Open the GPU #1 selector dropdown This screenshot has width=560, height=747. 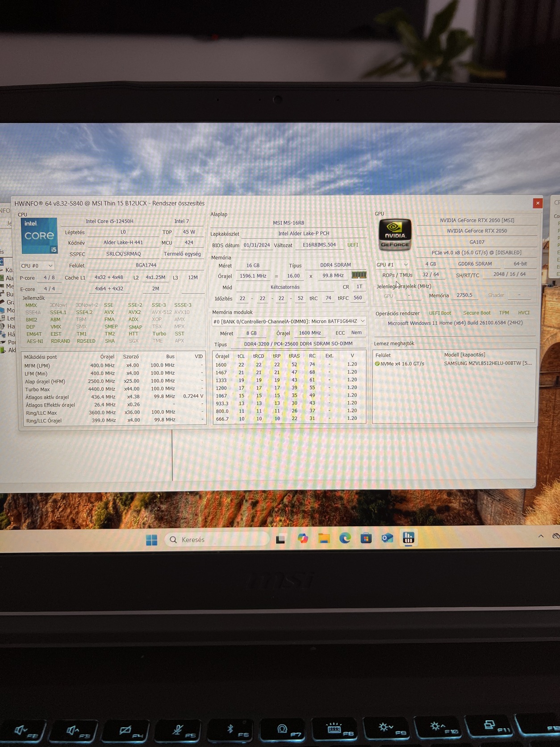(392, 264)
